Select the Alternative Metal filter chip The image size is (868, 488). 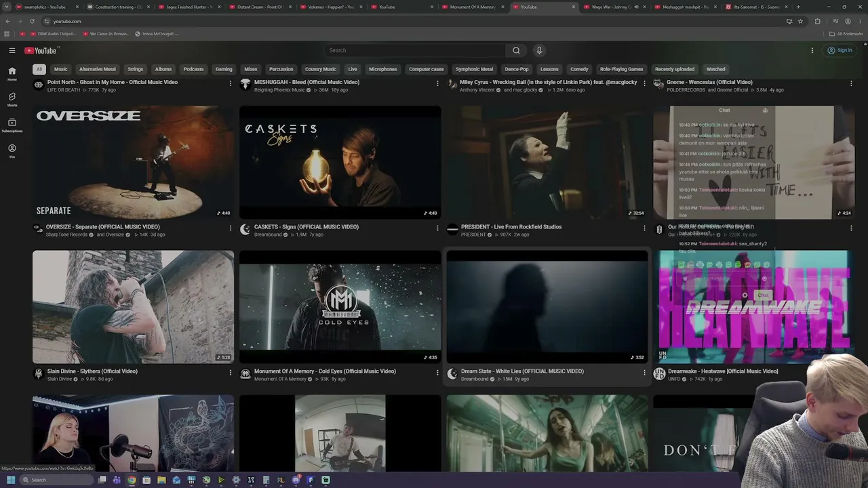coord(97,69)
